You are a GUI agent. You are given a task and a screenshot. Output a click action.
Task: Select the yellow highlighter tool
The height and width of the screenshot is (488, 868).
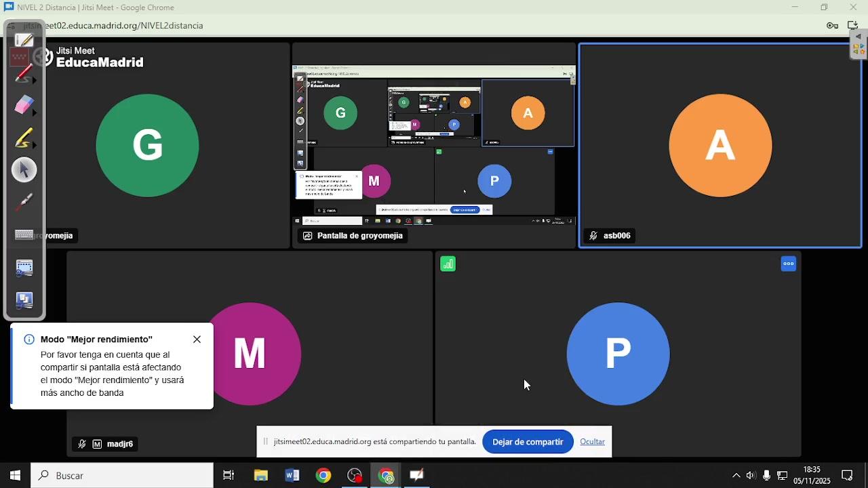coord(24,138)
